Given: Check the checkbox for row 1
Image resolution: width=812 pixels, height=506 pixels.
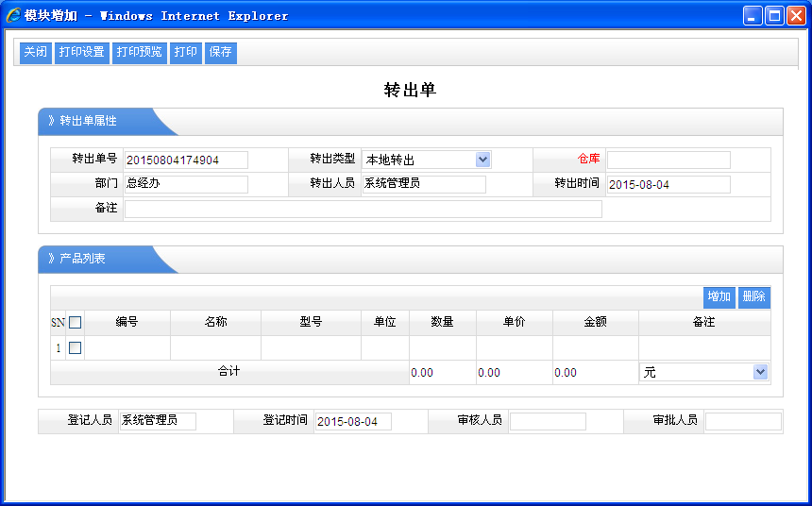Looking at the screenshot, I should (x=76, y=348).
